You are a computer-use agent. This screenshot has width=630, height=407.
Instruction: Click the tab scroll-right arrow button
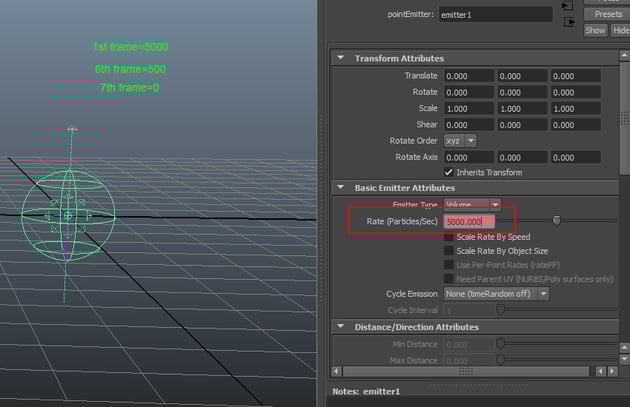(x=612, y=371)
